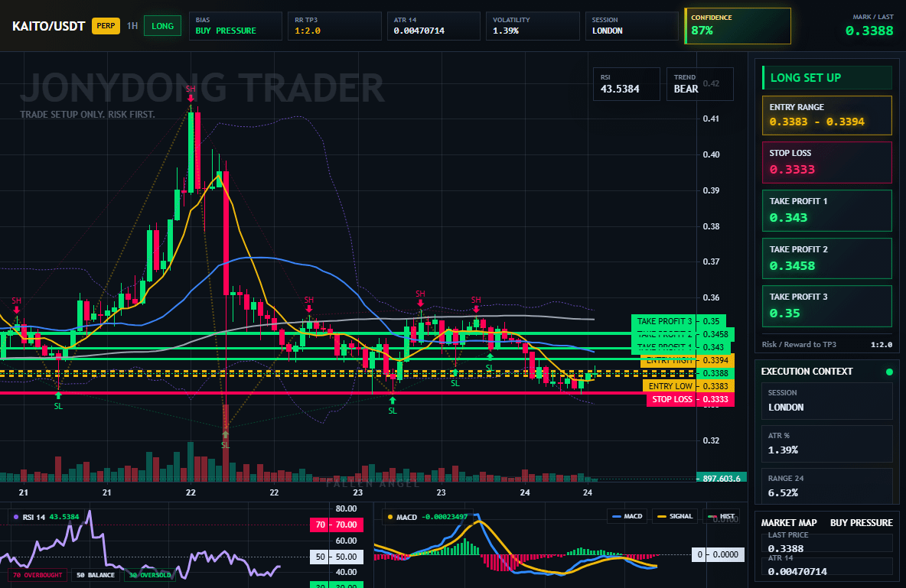This screenshot has width=906, height=588.
Task: Click the yellow PERP badge
Action: pos(106,26)
